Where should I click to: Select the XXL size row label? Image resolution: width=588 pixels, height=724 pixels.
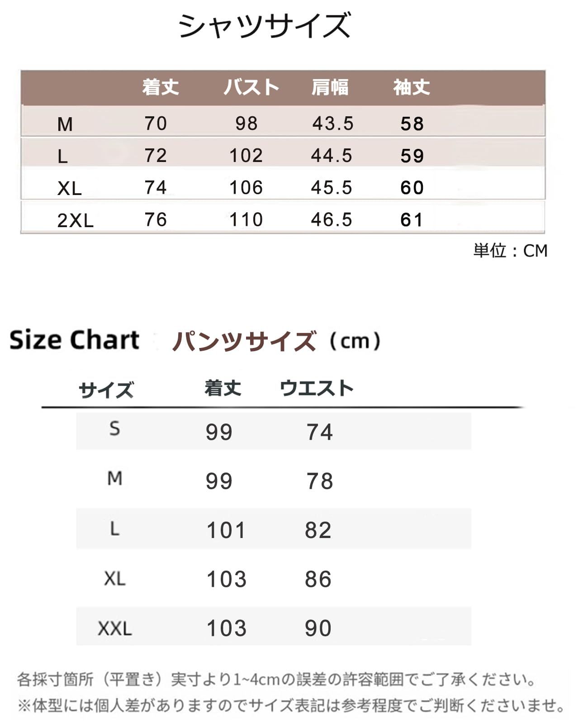click(x=115, y=629)
